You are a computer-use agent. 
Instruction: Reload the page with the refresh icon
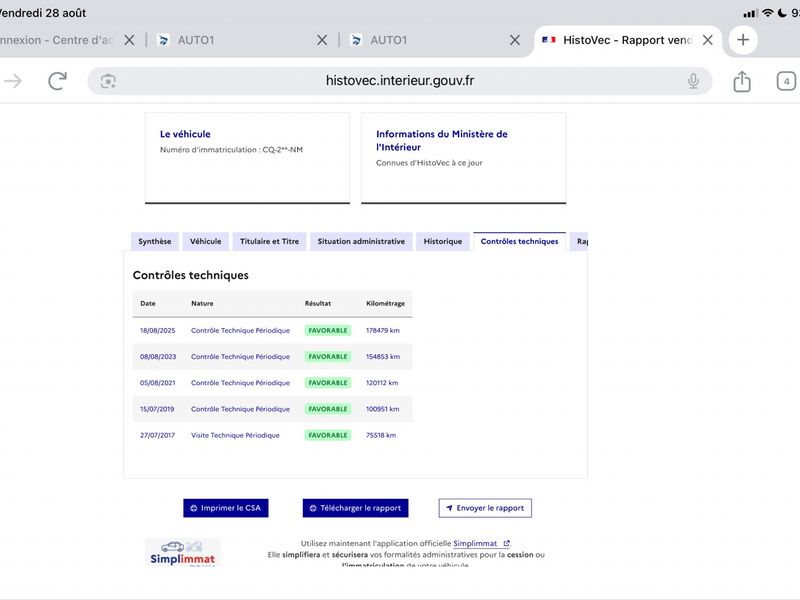tap(57, 81)
